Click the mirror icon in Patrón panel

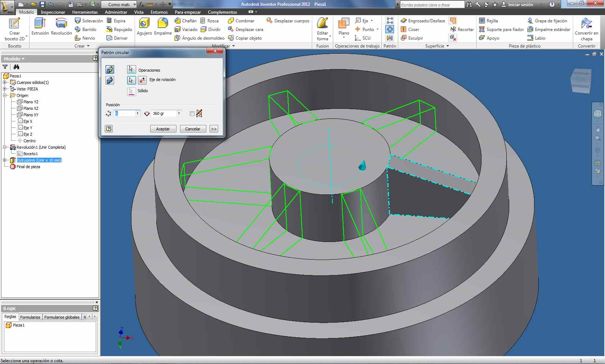point(390,38)
